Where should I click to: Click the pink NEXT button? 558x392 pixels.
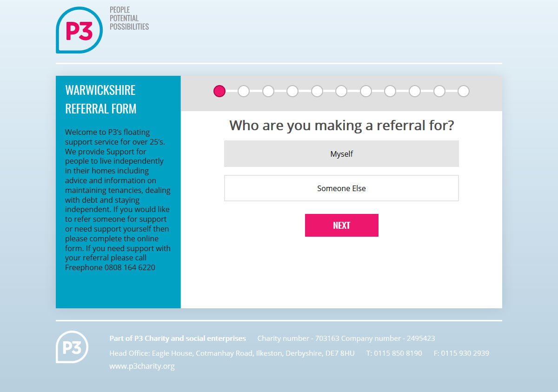pos(342,226)
